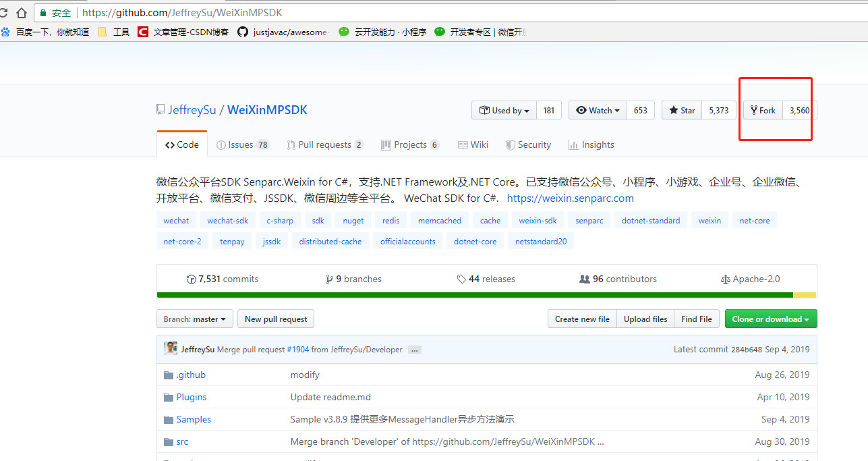The image size is (868, 461).
Task: Star the repository
Action: pyautogui.click(x=682, y=110)
